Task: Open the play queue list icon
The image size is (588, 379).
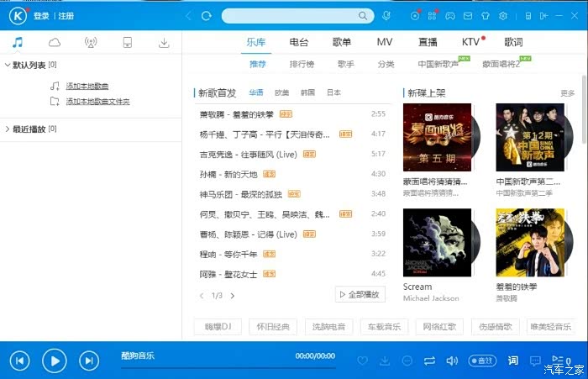Action: tap(557, 361)
